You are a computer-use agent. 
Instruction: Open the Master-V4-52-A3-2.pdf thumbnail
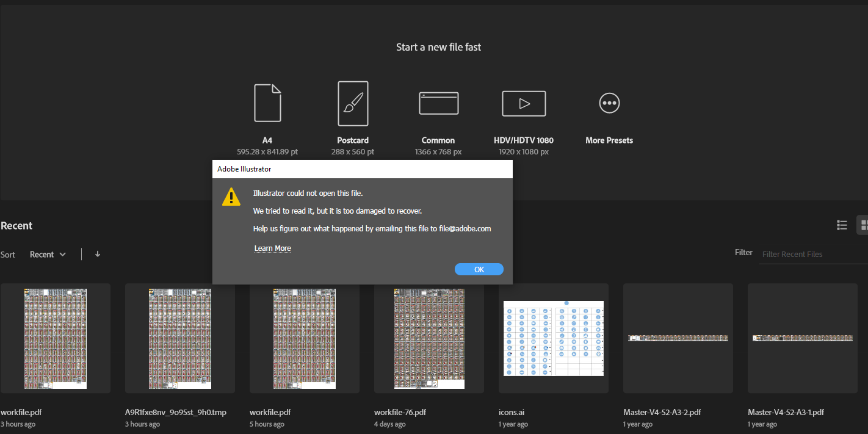[x=678, y=338]
